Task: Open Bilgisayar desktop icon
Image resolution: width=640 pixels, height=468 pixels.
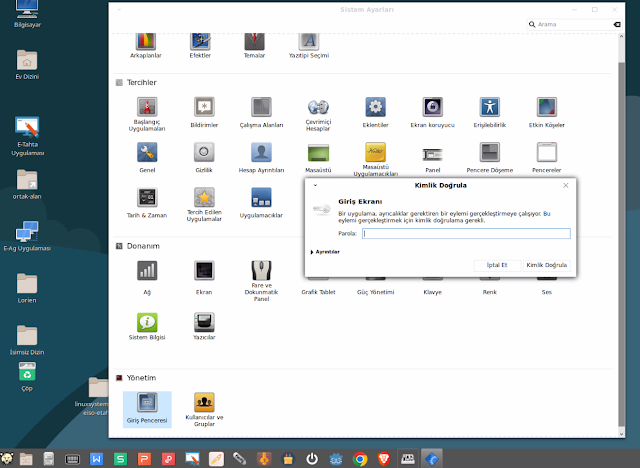Action: click(27, 14)
